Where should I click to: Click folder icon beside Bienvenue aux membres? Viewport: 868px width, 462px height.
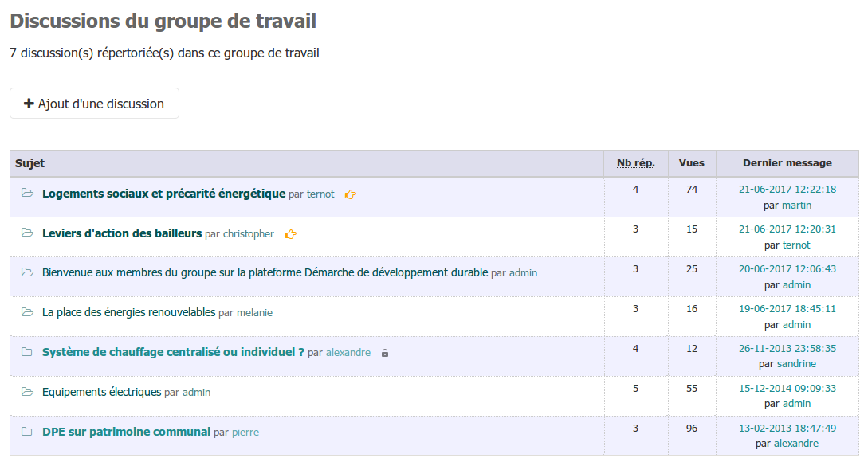27,272
